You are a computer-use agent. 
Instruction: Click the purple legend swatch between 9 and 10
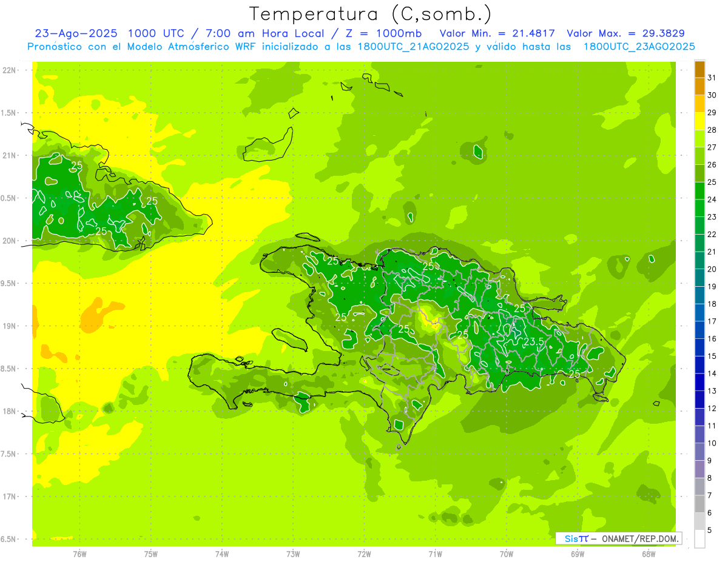699,452
